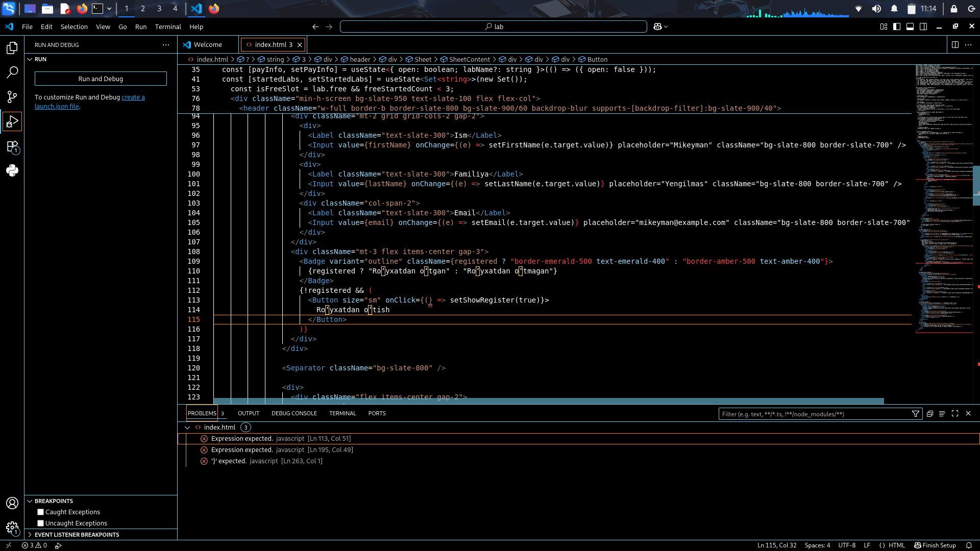The image size is (980, 551).
Task: Toggle the primary side bar visibility
Action: pos(897,27)
